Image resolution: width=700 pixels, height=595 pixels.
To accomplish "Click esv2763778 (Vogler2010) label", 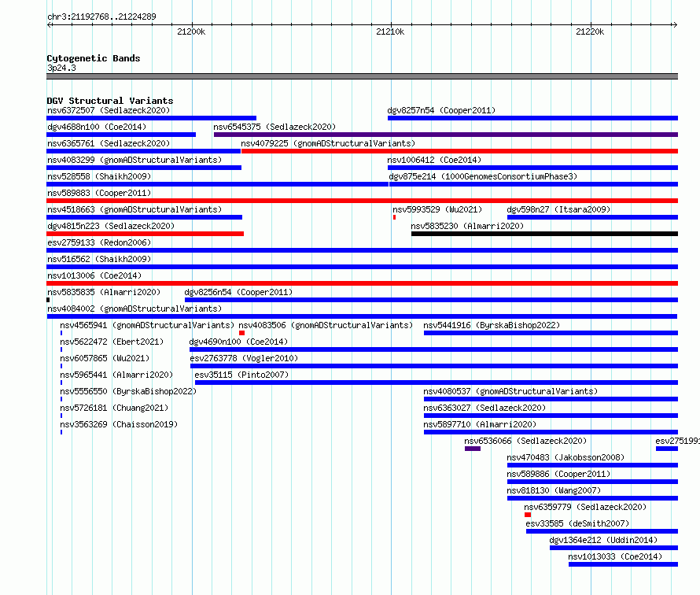I will (244, 358).
